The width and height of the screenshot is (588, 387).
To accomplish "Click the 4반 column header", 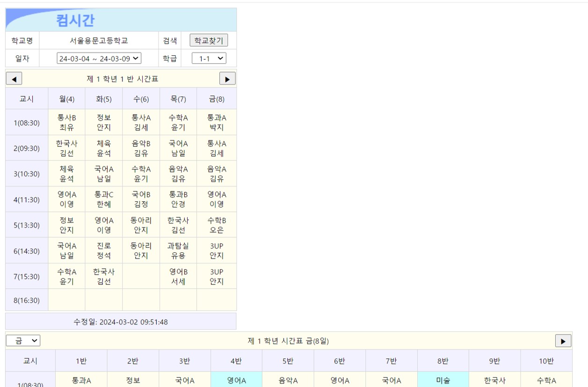I will pyautogui.click(x=236, y=361).
